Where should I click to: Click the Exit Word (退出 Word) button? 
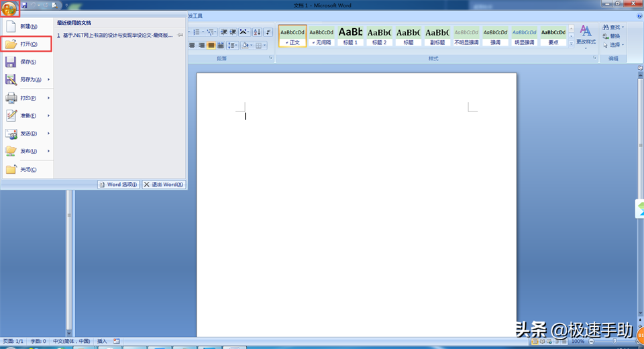164,185
